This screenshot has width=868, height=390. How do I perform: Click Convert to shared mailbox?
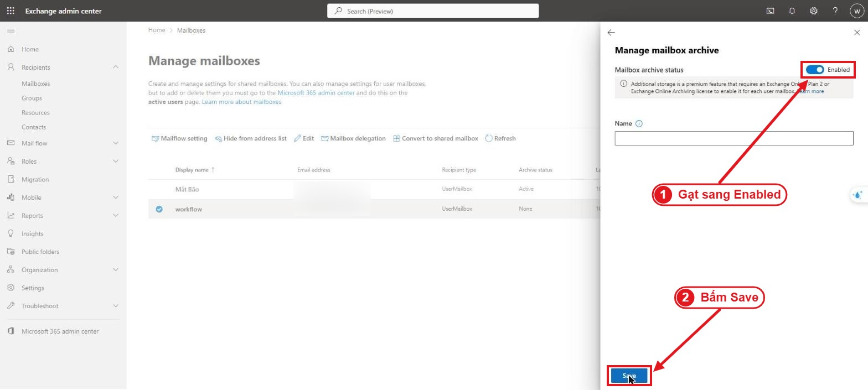(x=435, y=138)
